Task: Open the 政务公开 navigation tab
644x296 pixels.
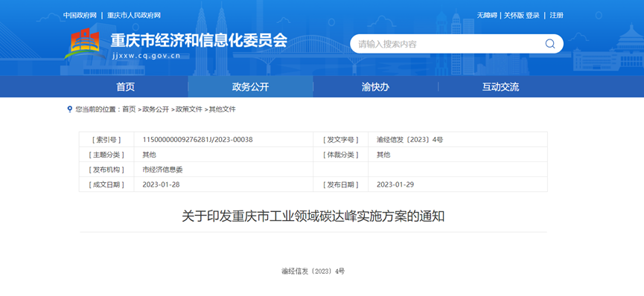Action: point(251,87)
